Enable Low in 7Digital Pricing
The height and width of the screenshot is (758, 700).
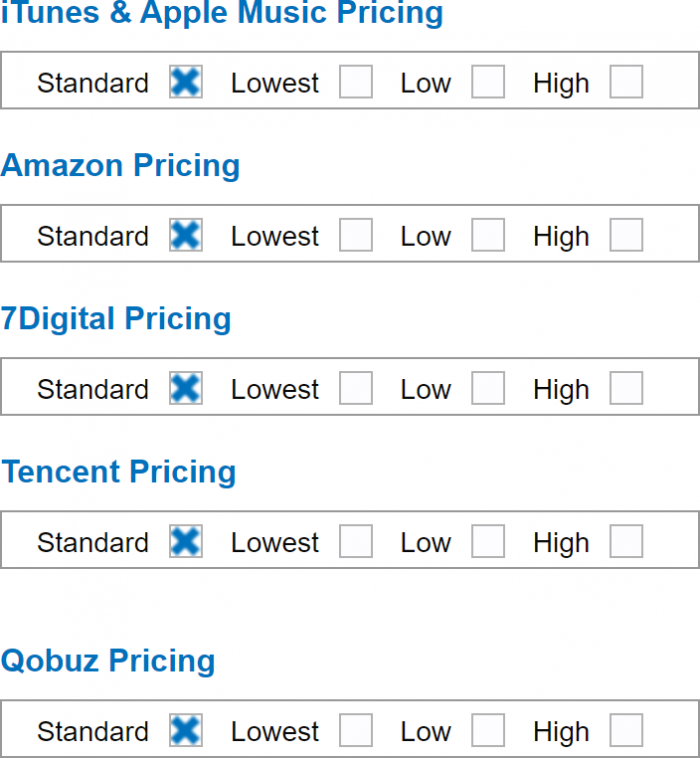pyautogui.click(x=488, y=388)
